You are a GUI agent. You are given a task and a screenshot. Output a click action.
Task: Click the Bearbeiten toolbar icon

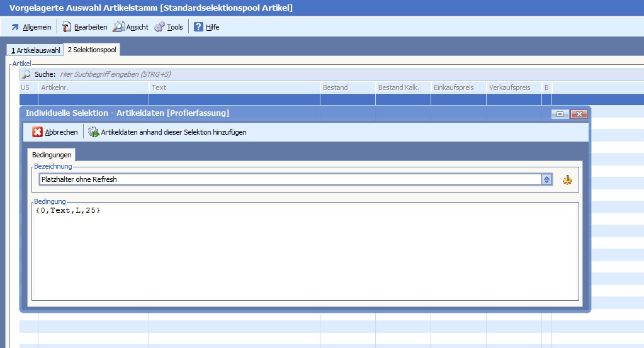tap(67, 27)
